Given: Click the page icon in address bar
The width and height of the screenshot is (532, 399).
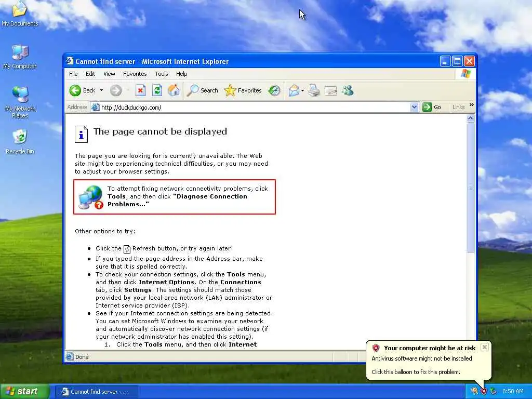Looking at the screenshot, I should click(96, 107).
